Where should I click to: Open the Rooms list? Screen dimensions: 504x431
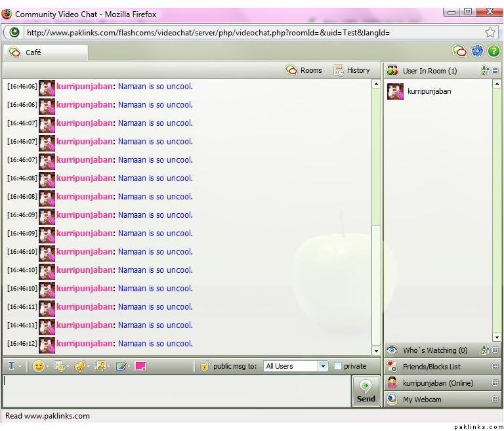[x=304, y=70]
